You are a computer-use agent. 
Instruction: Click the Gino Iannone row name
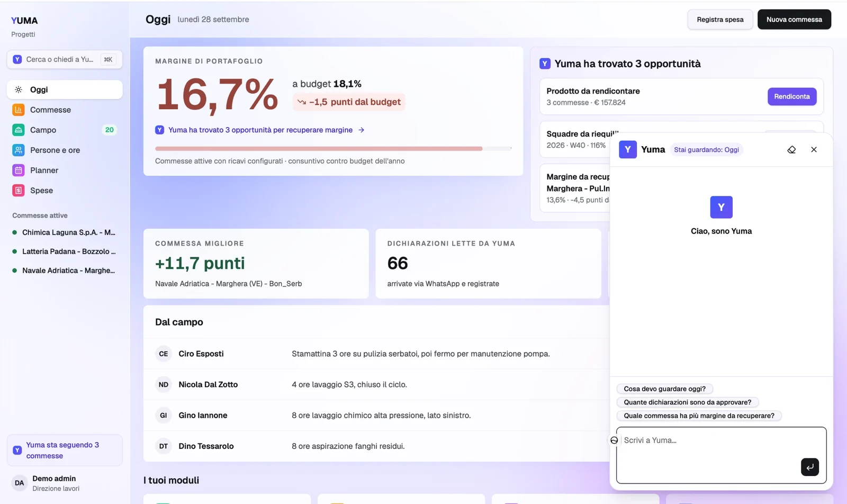point(203,415)
